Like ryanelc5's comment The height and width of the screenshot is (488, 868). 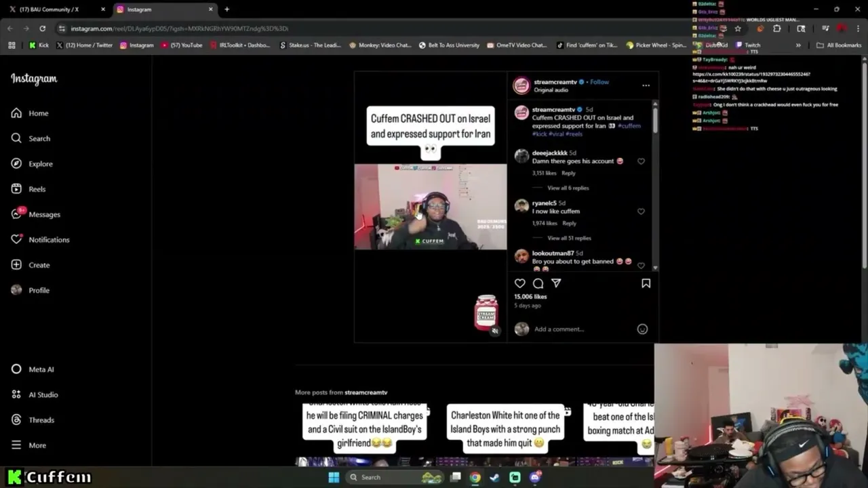[641, 211]
